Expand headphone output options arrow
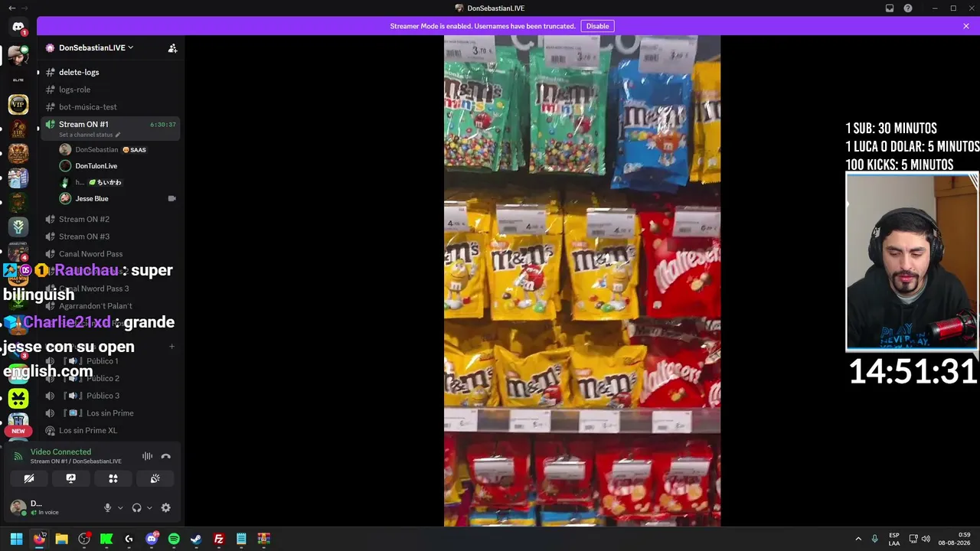The width and height of the screenshot is (980, 551). click(149, 507)
